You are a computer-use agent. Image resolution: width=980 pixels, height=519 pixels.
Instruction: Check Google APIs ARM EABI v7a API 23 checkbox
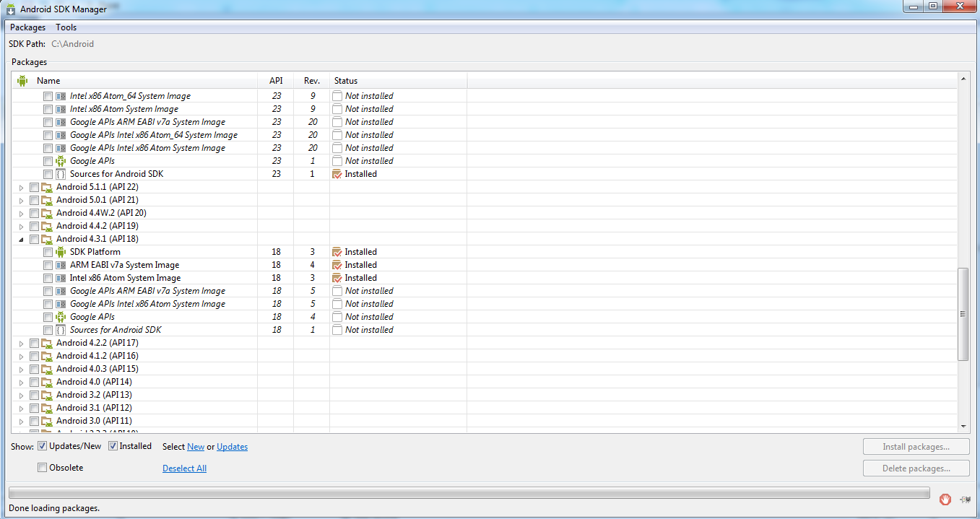pyautogui.click(x=48, y=122)
